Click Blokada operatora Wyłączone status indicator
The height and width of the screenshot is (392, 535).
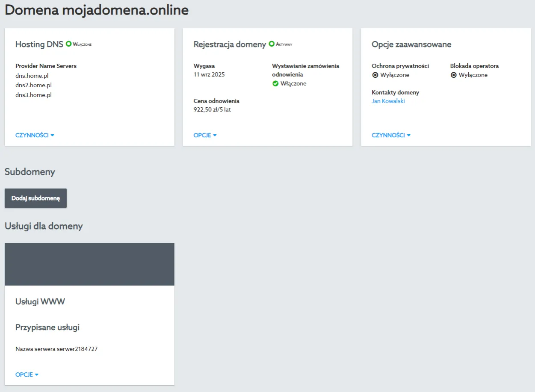tap(454, 75)
